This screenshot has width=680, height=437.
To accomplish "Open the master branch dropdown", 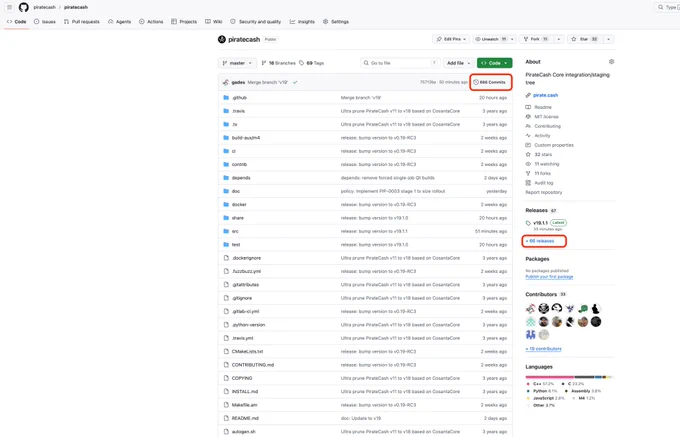I will point(237,63).
